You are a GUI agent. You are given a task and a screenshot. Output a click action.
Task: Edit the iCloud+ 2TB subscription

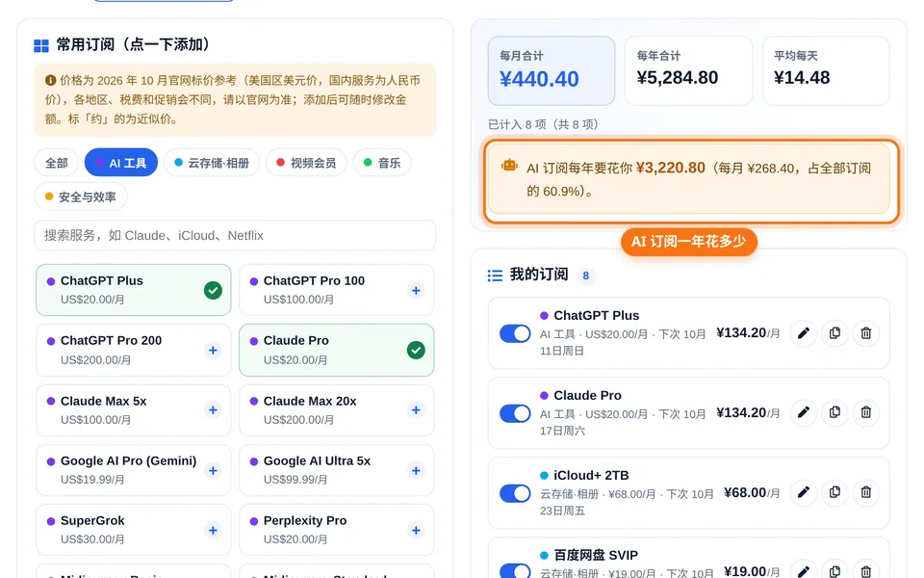click(x=803, y=492)
